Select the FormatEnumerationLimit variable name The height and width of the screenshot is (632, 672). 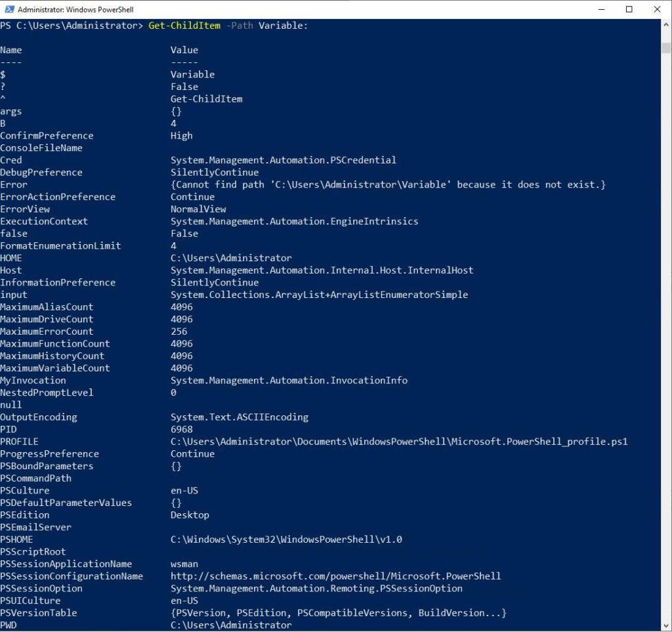tap(60, 246)
